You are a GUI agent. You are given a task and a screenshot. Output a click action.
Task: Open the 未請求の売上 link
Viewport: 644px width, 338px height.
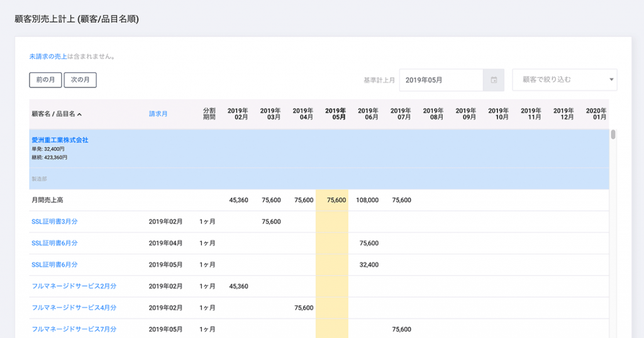[48, 57]
